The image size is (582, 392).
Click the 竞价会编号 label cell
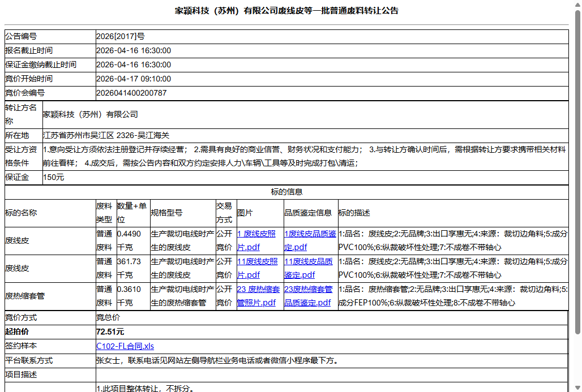pos(50,93)
